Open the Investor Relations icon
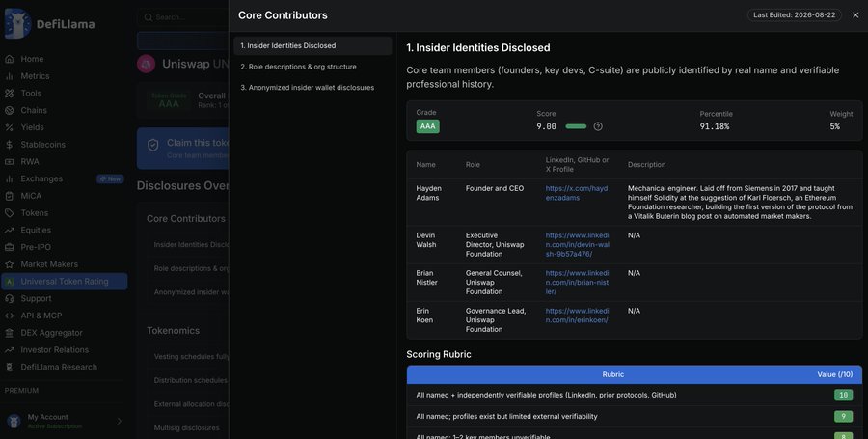 (10, 350)
